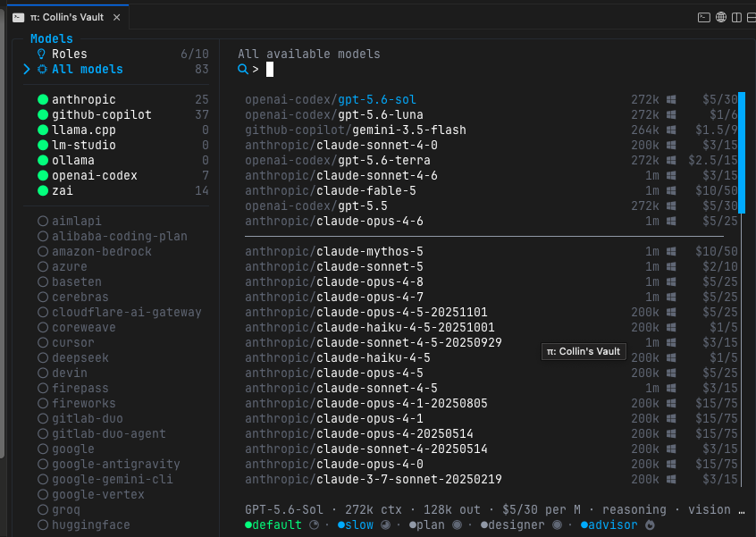Image resolution: width=756 pixels, height=537 pixels.
Task: Toggle the llama.cpp provider dot
Action: (x=43, y=130)
